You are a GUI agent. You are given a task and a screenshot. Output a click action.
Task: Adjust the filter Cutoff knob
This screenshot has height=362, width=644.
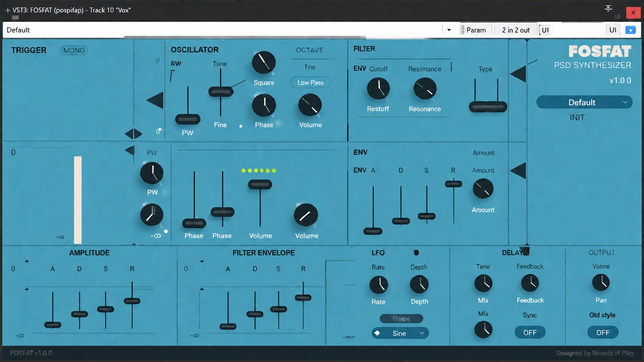[x=378, y=88]
